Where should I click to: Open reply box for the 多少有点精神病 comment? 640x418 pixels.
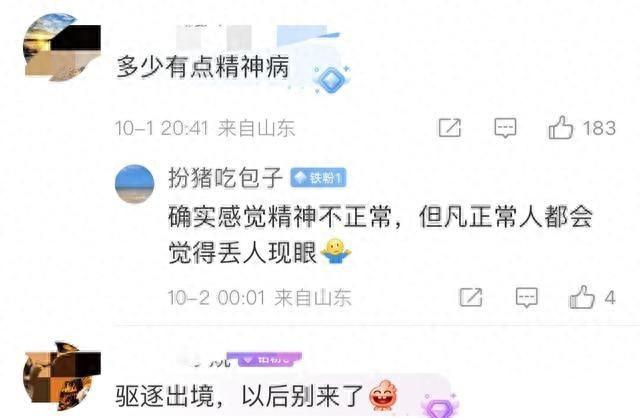click(x=505, y=128)
